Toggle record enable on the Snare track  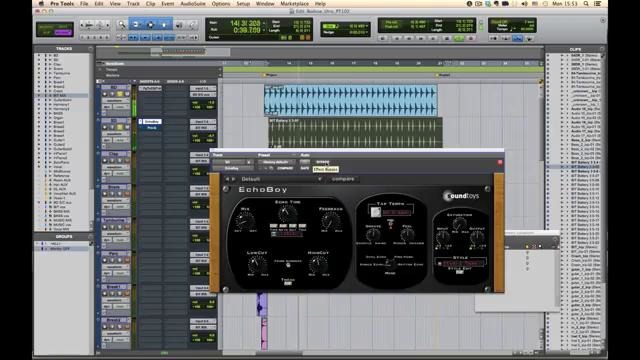105,194
